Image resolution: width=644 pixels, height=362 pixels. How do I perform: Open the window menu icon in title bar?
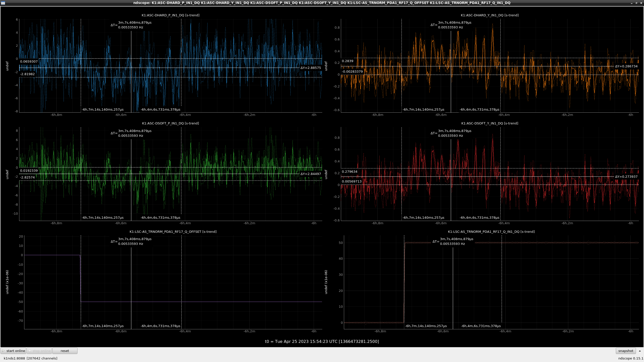pos(3,3)
